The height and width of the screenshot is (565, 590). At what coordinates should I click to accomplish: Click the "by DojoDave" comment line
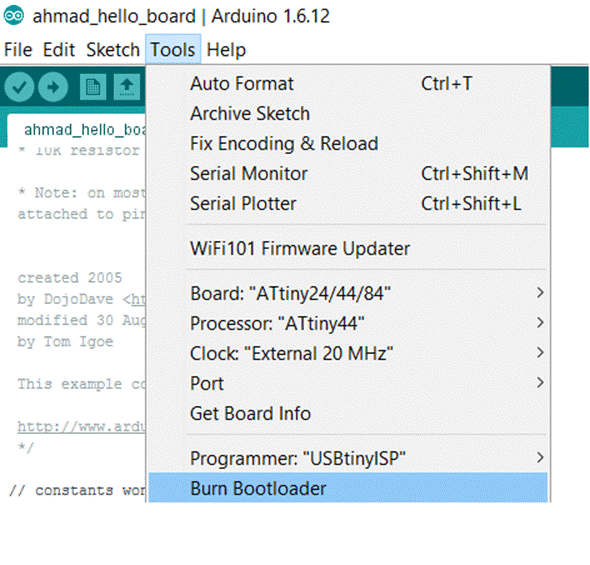[81, 299]
